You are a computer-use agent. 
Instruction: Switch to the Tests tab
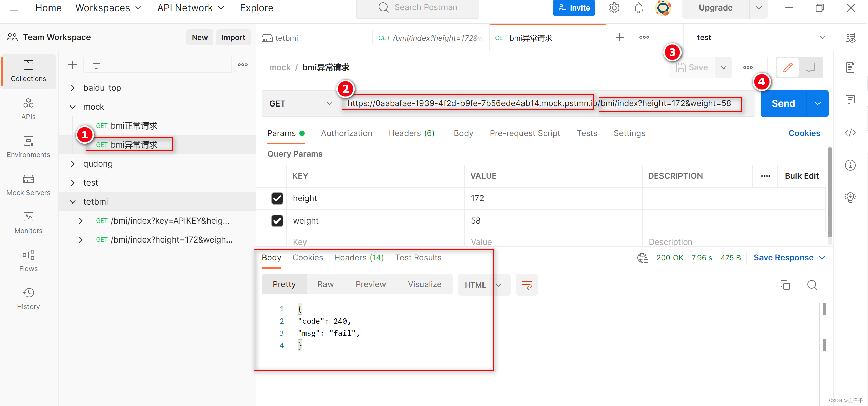click(x=587, y=133)
